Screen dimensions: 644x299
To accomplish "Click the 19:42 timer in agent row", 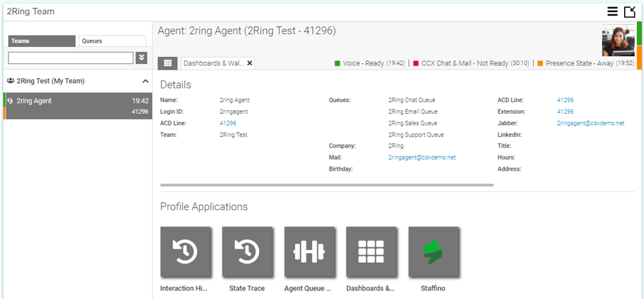I will coord(140,101).
